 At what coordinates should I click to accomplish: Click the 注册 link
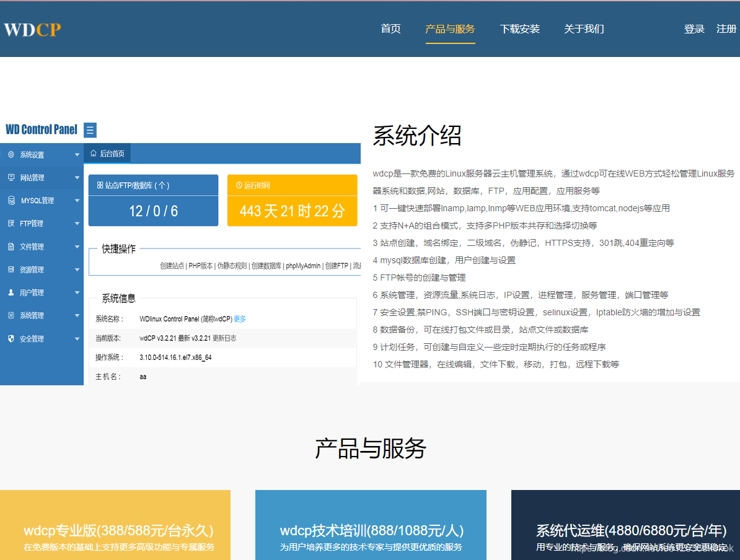point(726,28)
